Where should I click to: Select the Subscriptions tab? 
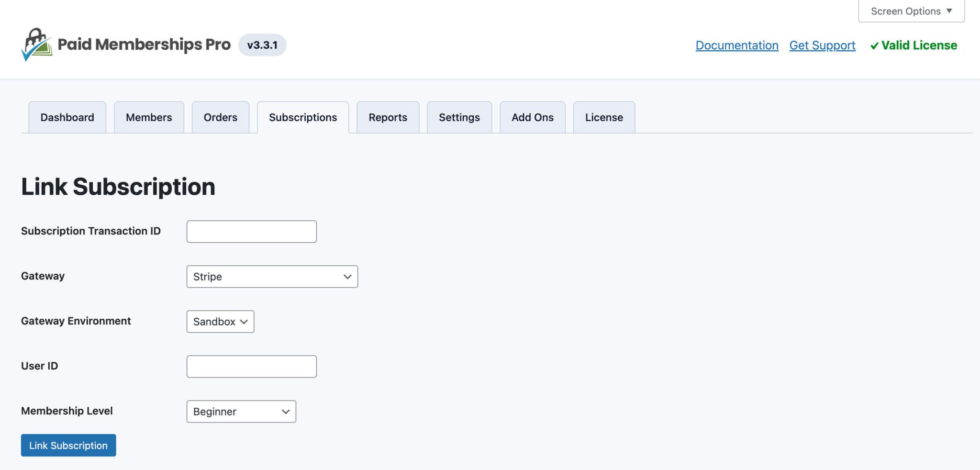pyautogui.click(x=303, y=117)
